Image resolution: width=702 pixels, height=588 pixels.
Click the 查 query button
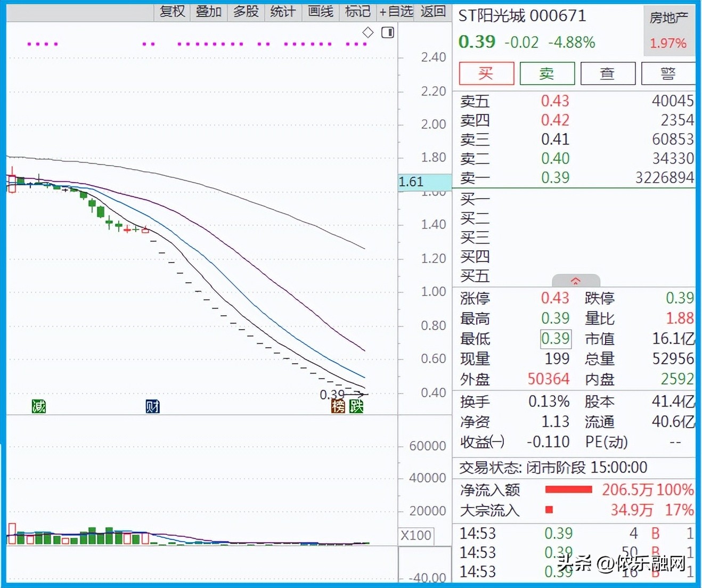(x=608, y=73)
